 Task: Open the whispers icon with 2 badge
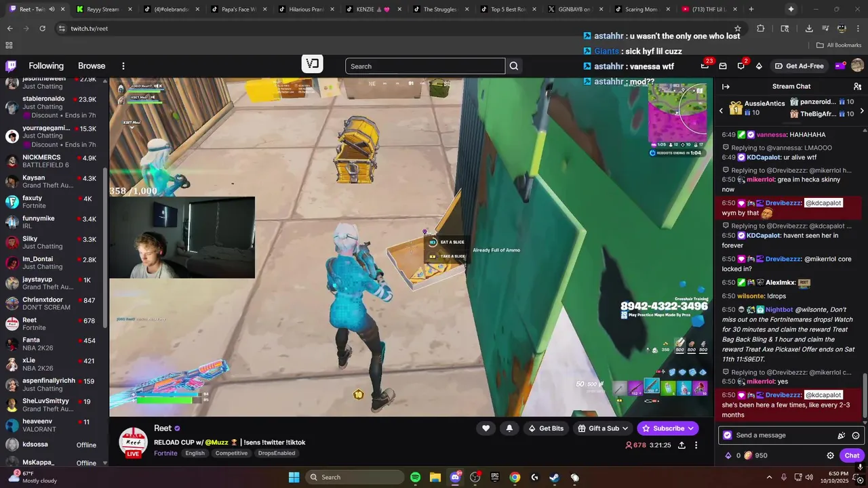pos(741,66)
